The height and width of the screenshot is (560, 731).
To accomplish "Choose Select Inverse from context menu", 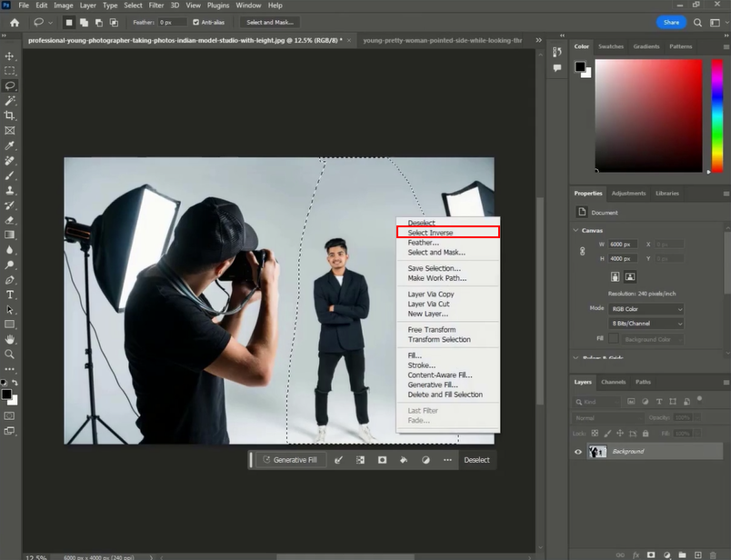I will 447,232.
